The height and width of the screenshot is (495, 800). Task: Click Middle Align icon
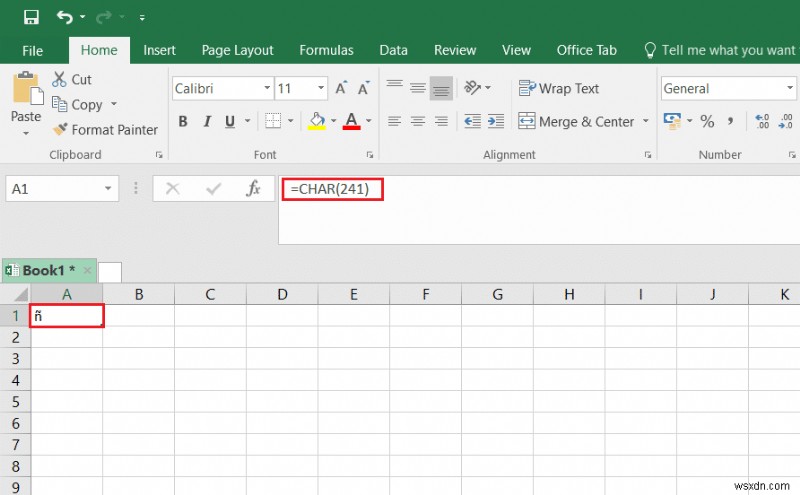418,88
